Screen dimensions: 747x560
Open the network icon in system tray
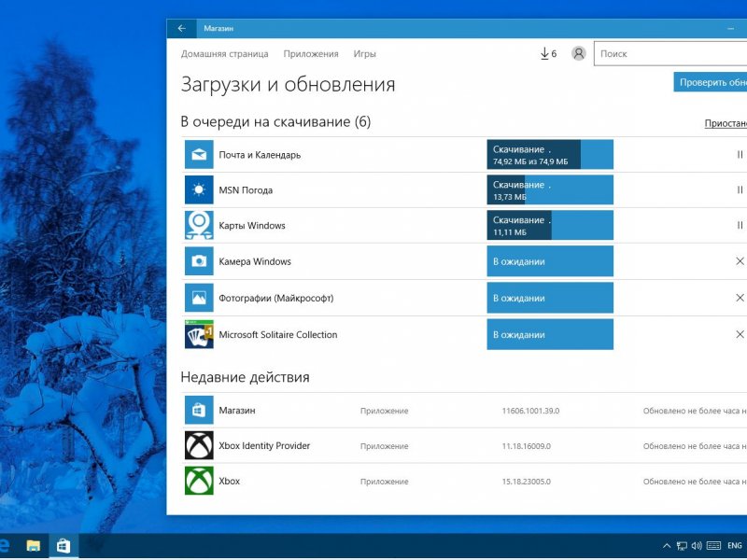coord(682,546)
